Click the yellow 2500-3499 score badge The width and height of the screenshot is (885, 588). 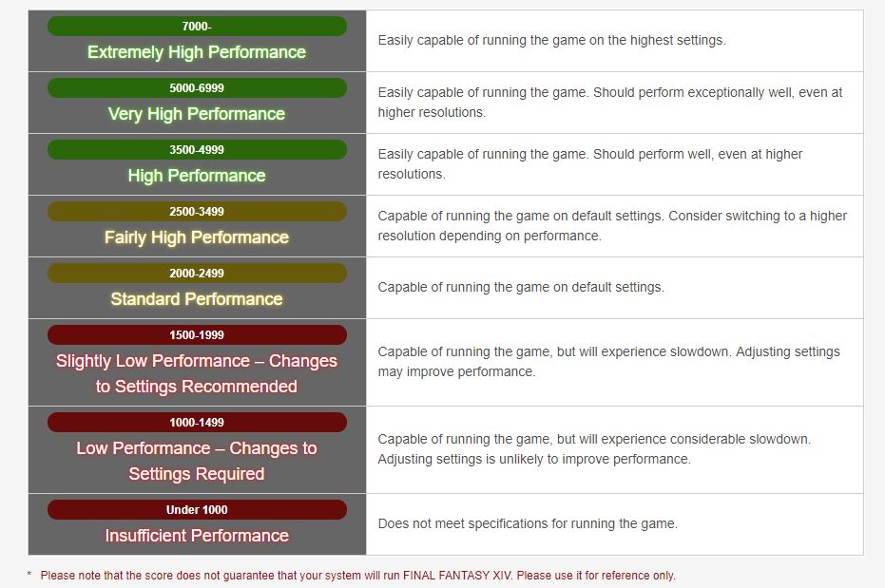[197, 212]
